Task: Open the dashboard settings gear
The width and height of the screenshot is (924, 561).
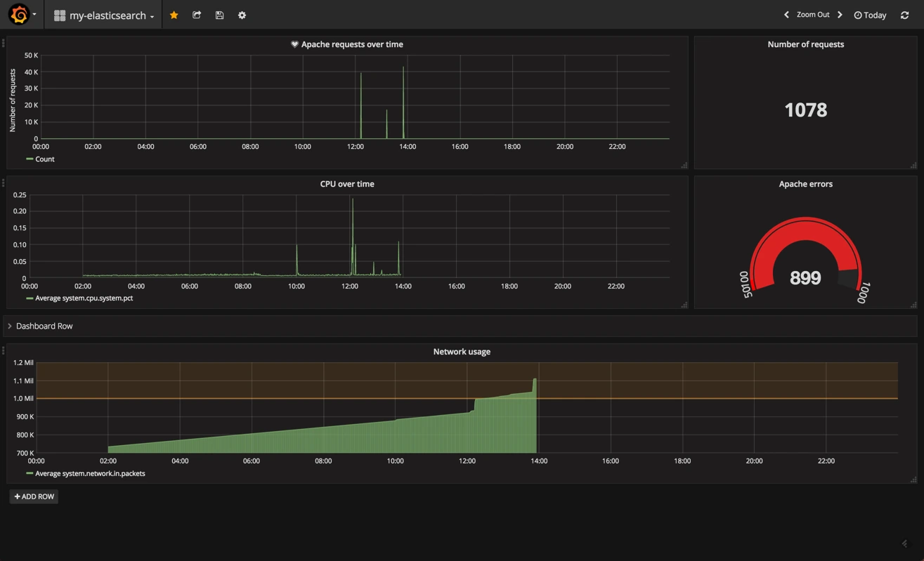Action: pos(242,15)
